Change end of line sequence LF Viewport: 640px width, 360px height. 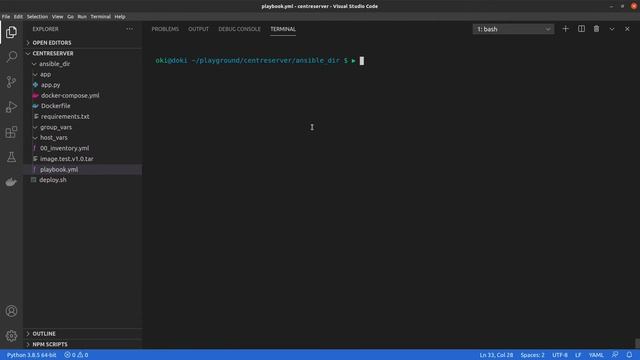click(578, 355)
